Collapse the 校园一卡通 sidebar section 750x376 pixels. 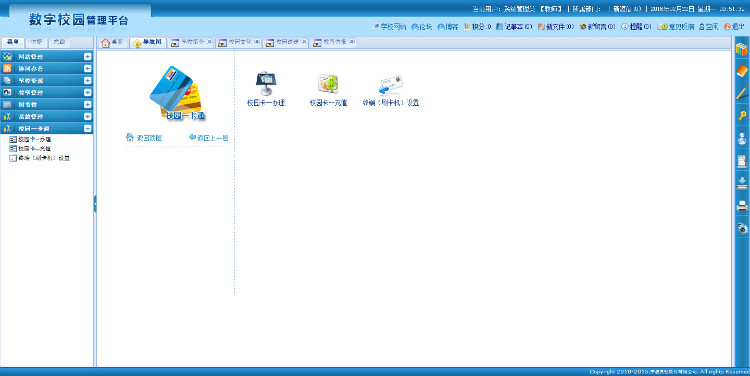(x=88, y=128)
